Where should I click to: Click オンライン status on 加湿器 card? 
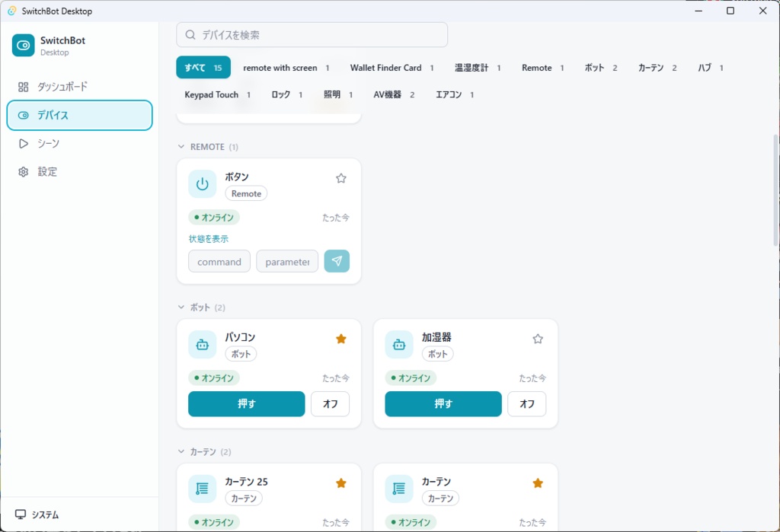411,377
